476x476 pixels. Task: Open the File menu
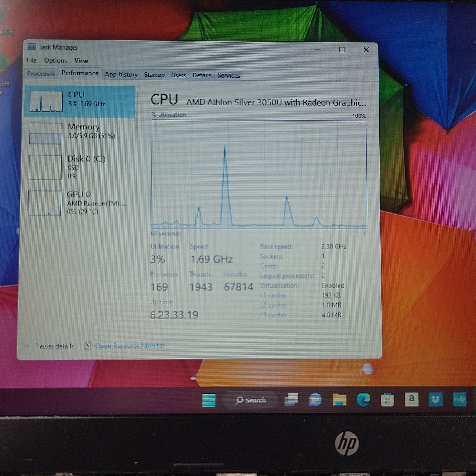pos(32,60)
